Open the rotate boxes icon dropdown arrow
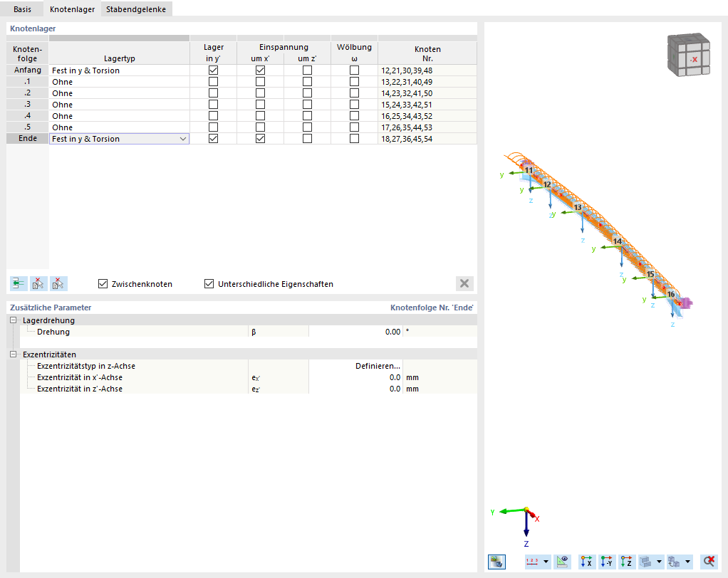 [688, 562]
